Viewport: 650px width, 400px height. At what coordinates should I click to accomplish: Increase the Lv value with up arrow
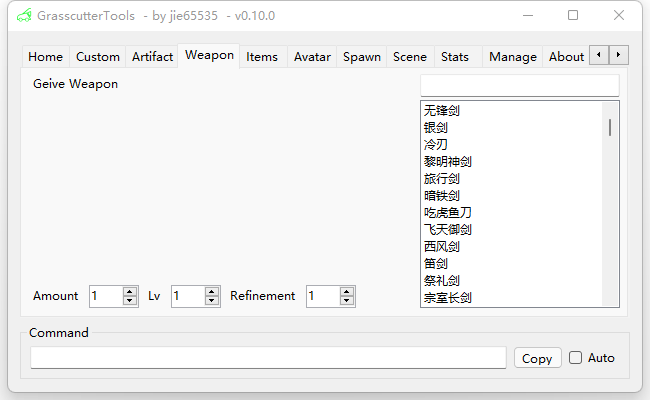point(212,292)
